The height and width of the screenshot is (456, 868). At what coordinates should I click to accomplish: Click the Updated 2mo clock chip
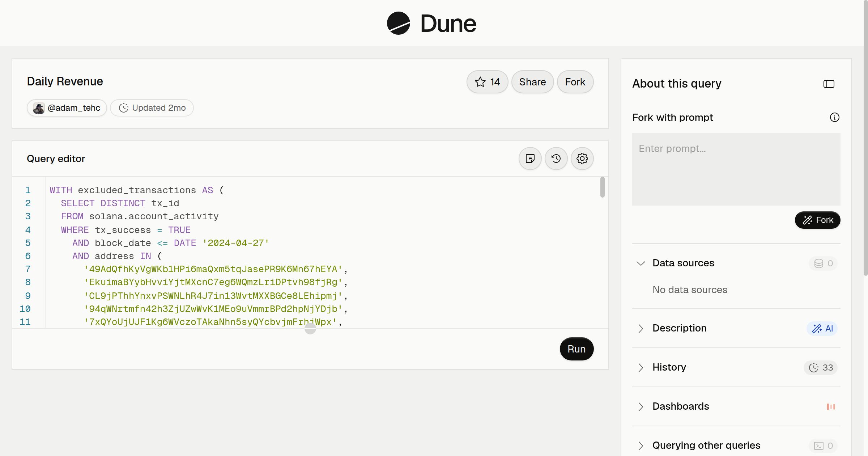[152, 108]
